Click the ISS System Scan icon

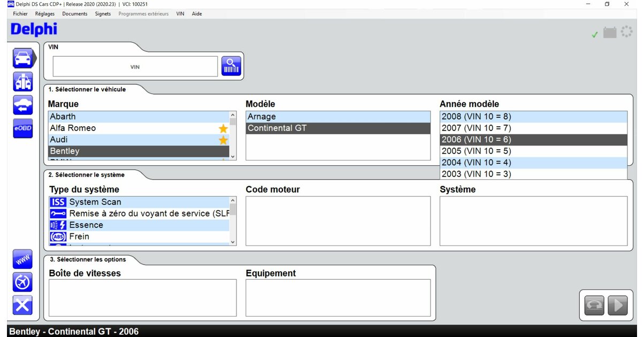(58, 202)
